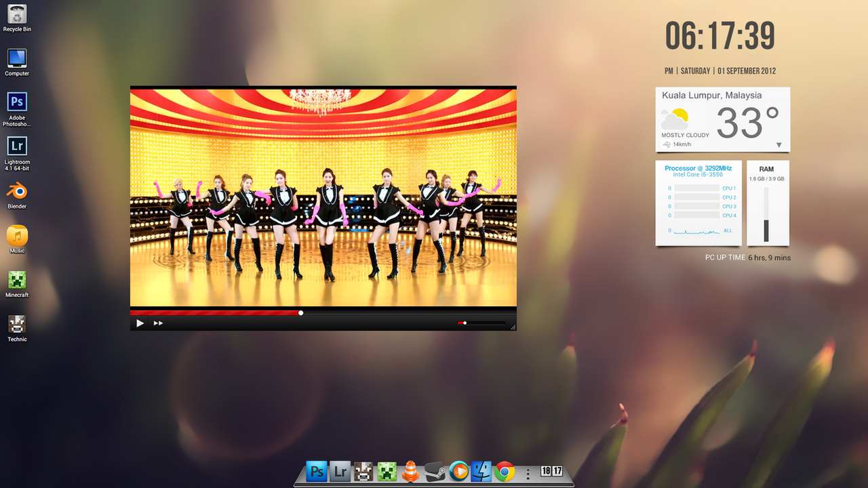The height and width of the screenshot is (488, 868).
Task: Play the video in the player
Action: (x=140, y=323)
